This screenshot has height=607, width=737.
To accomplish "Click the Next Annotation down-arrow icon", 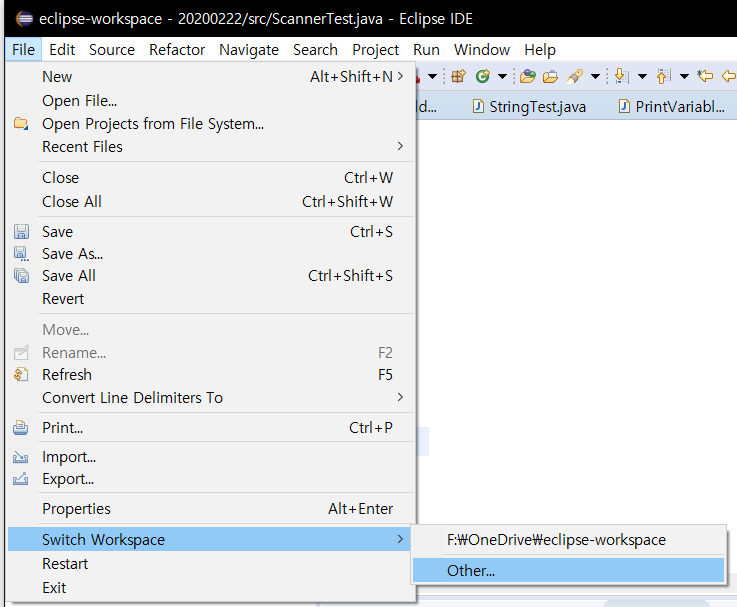I will click(x=621, y=76).
